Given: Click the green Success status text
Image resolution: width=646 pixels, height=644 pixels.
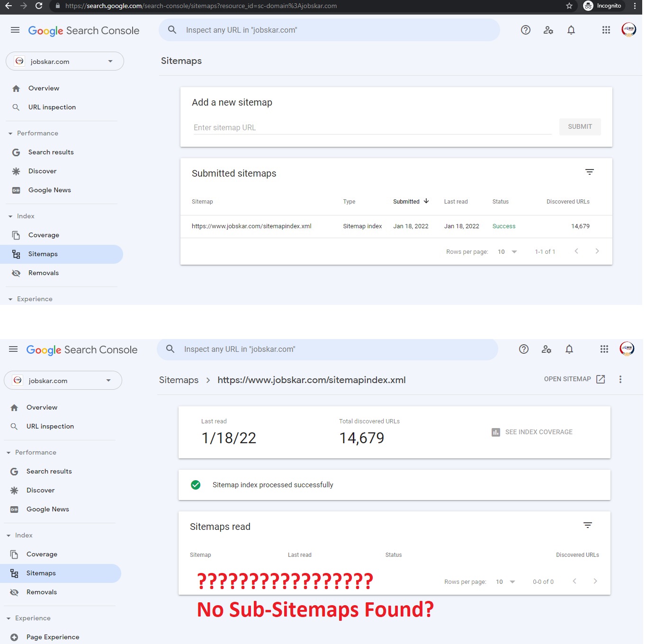Looking at the screenshot, I should click(504, 226).
